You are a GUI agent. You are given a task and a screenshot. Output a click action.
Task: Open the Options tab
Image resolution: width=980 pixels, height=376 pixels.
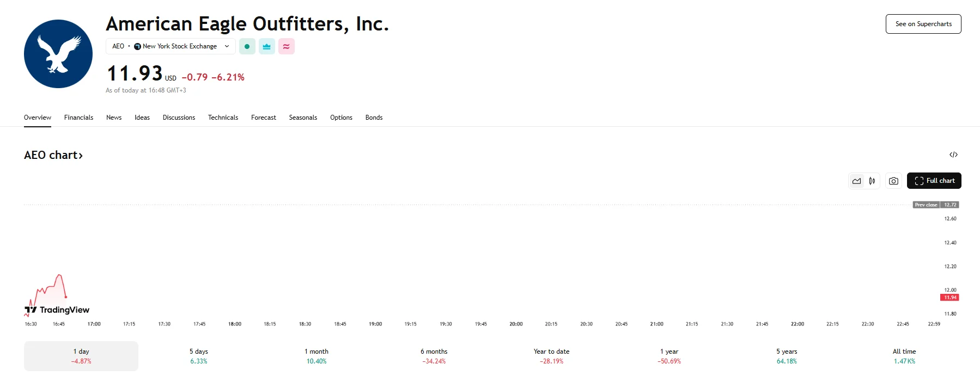coord(341,118)
